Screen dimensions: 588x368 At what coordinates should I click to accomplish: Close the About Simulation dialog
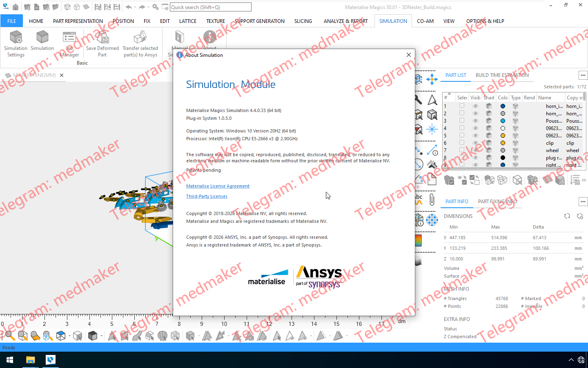tap(409, 55)
